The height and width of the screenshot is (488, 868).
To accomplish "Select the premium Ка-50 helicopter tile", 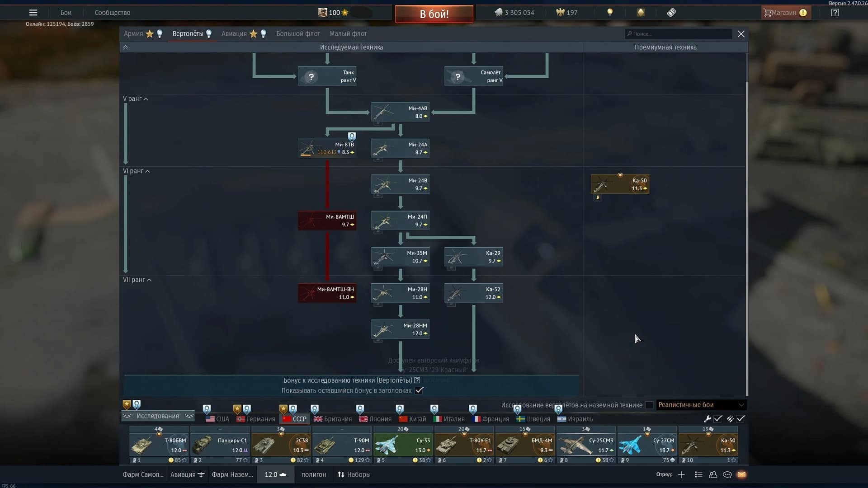I will [620, 184].
